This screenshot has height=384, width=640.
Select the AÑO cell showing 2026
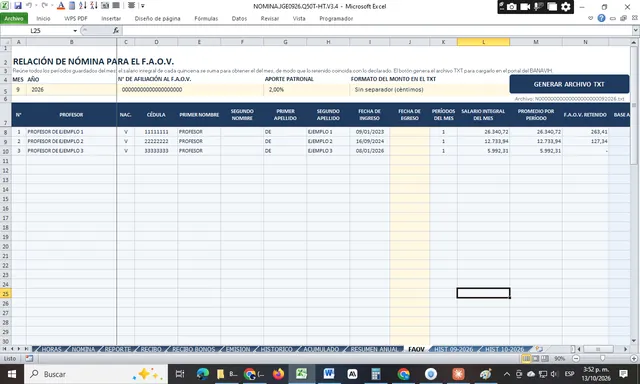click(x=71, y=90)
